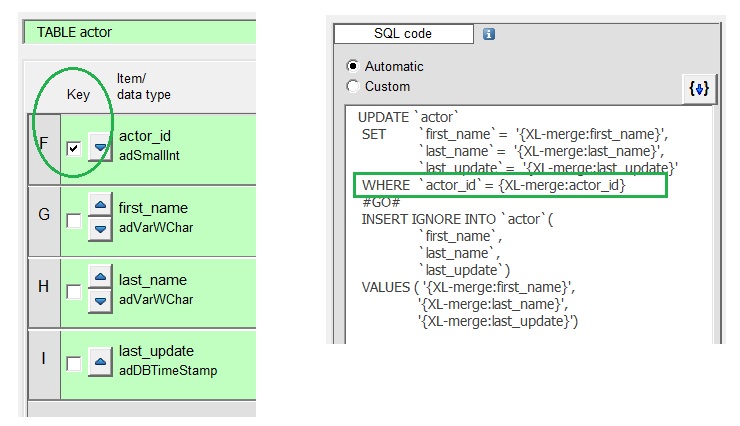Click the TABLE actor header
This screenshot has width=740, height=426.
140,32
